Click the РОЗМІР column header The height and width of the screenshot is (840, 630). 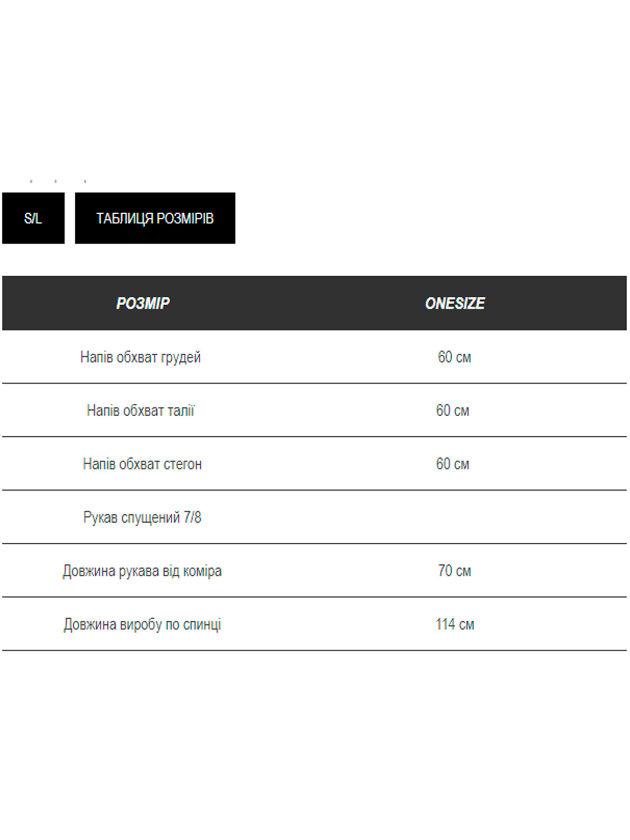(x=143, y=303)
